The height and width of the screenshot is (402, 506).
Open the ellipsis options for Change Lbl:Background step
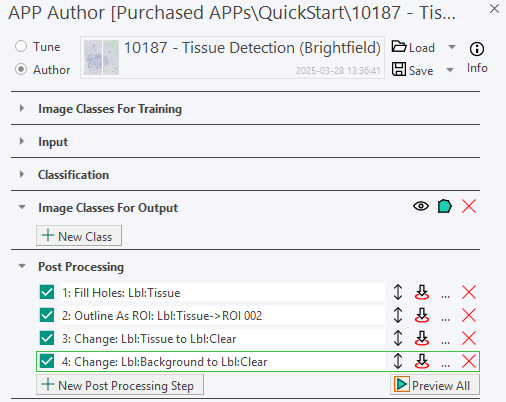coord(445,364)
